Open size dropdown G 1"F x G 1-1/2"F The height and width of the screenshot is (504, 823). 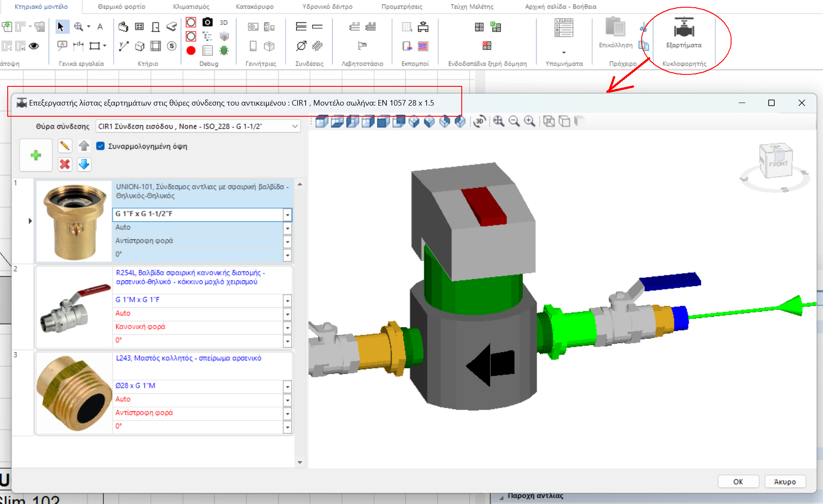pyautogui.click(x=287, y=215)
